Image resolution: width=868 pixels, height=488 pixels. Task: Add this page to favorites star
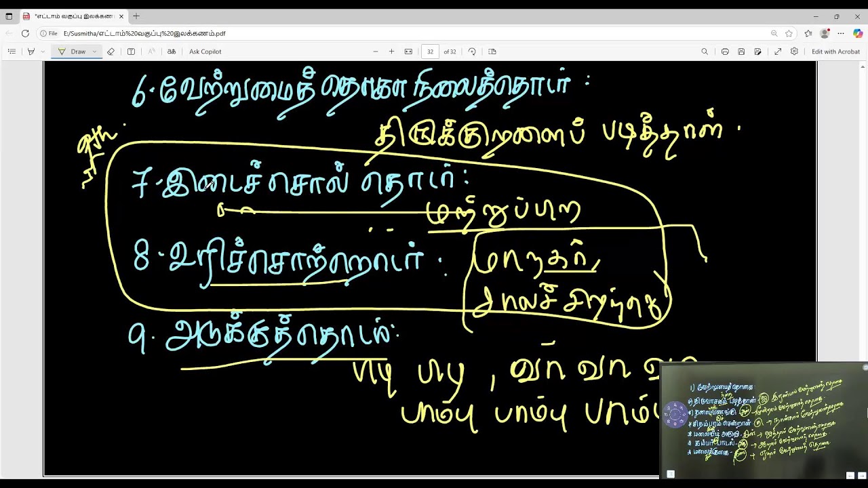pos(789,33)
